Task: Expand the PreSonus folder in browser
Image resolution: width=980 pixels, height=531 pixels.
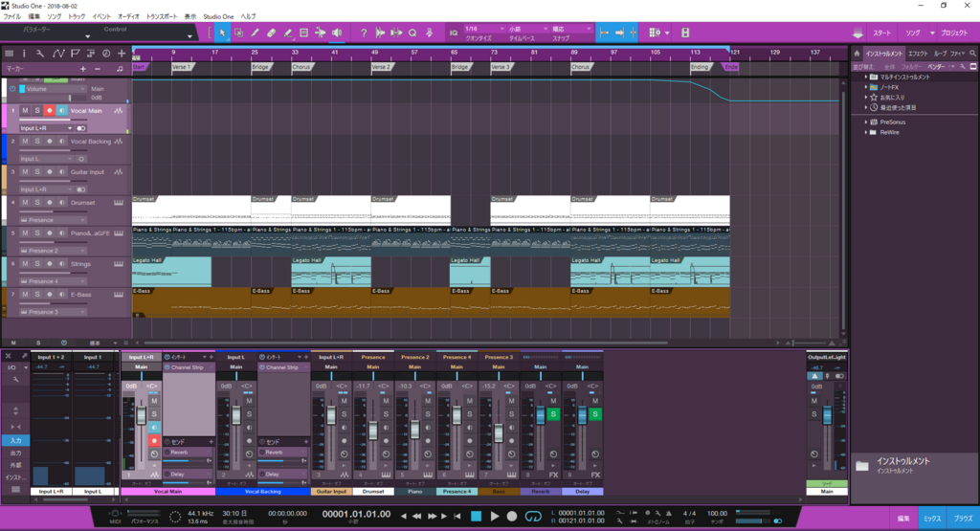Action: pos(866,122)
